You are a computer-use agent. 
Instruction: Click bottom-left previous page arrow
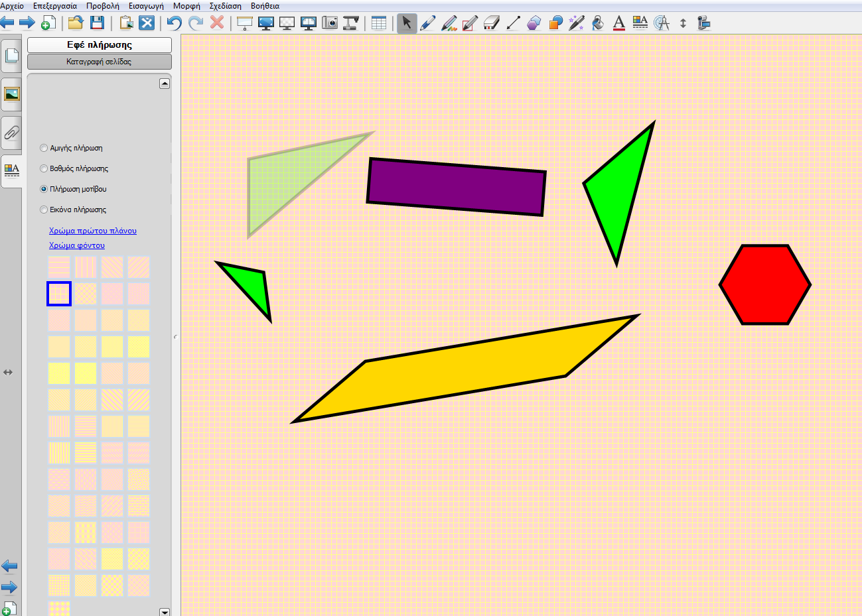[x=9, y=566]
